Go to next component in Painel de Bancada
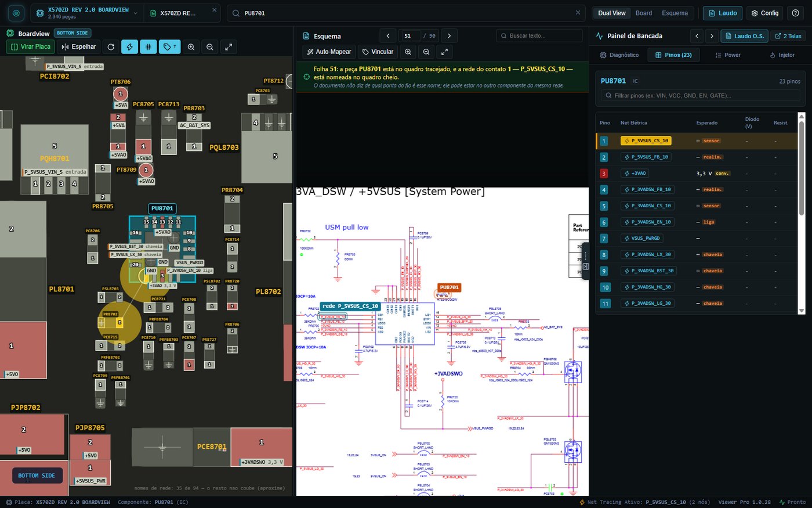812x508 pixels. [712, 36]
